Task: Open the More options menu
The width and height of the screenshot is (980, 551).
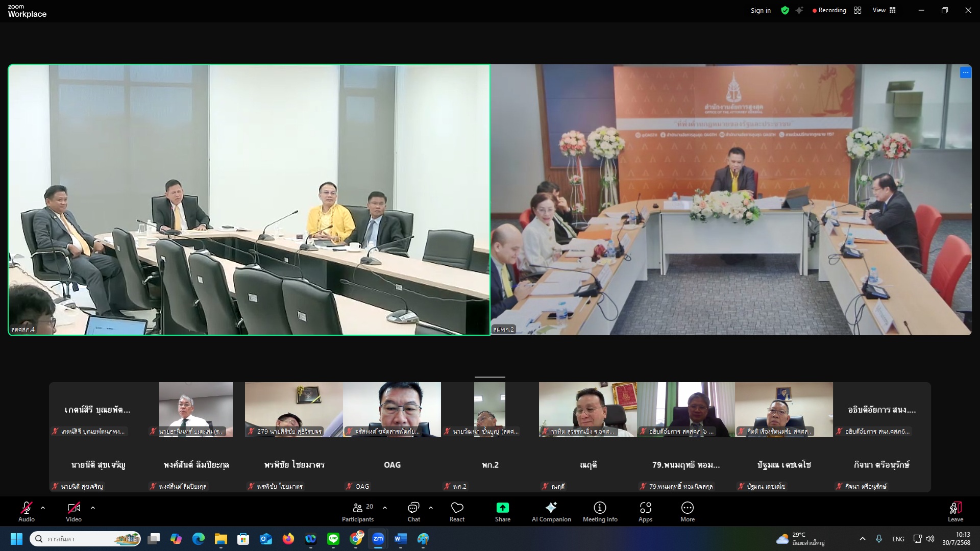Action: tap(687, 508)
